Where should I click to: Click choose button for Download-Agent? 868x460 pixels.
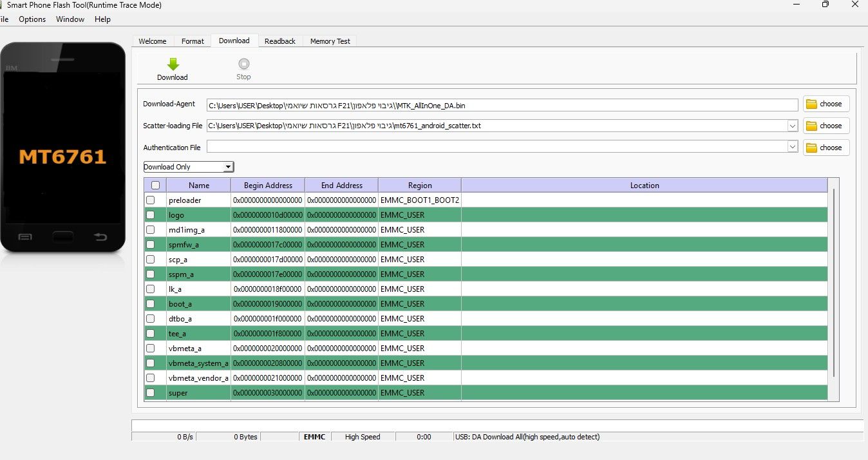[x=826, y=104]
